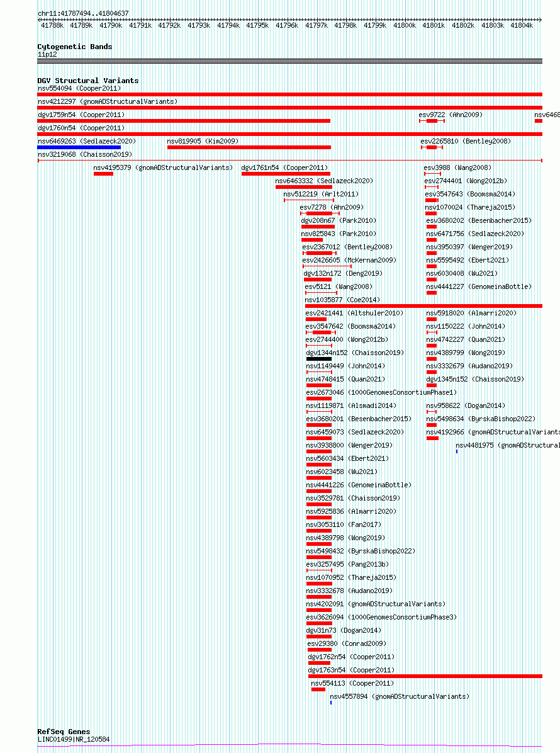Select dgv132n172 (Deng2019) label

(x=343, y=273)
